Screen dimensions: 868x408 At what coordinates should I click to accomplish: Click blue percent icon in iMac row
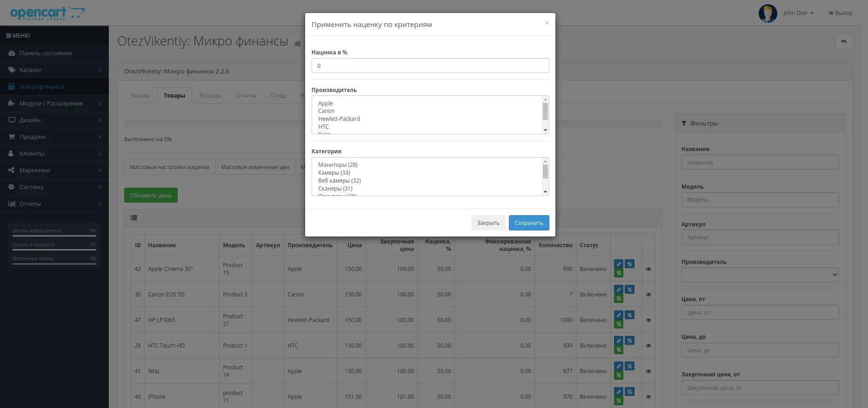coord(629,366)
